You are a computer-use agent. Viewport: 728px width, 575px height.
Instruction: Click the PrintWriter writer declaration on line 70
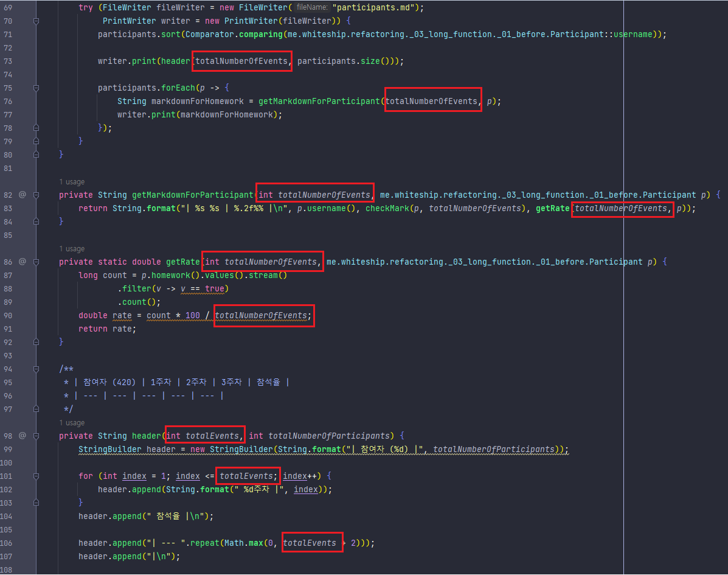tap(146, 21)
